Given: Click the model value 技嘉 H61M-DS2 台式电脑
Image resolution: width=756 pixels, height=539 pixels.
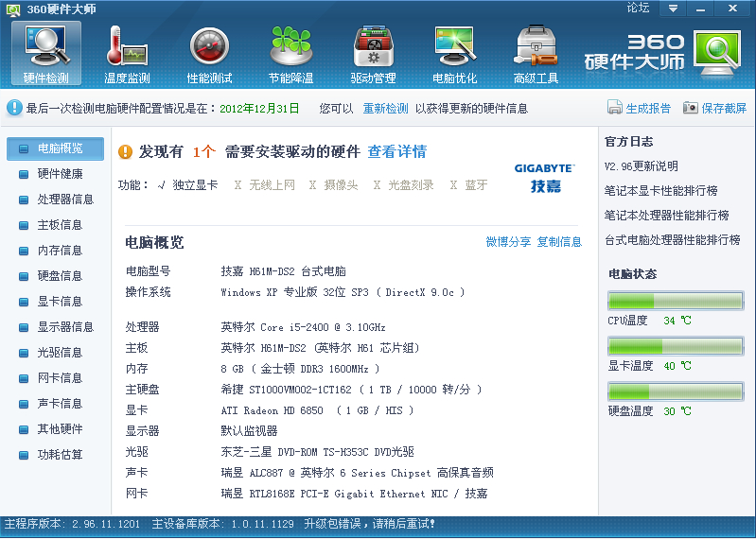Looking at the screenshot, I should click(x=283, y=271).
